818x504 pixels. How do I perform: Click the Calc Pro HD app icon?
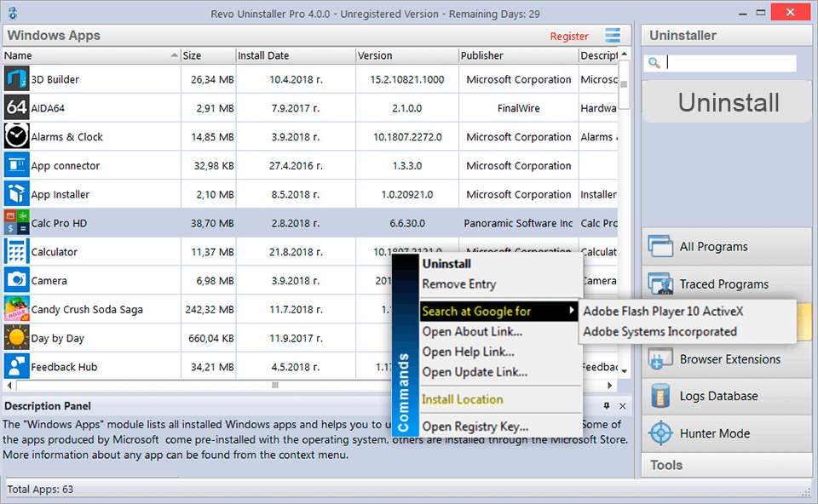pyautogui.click(x=16, y=222)
